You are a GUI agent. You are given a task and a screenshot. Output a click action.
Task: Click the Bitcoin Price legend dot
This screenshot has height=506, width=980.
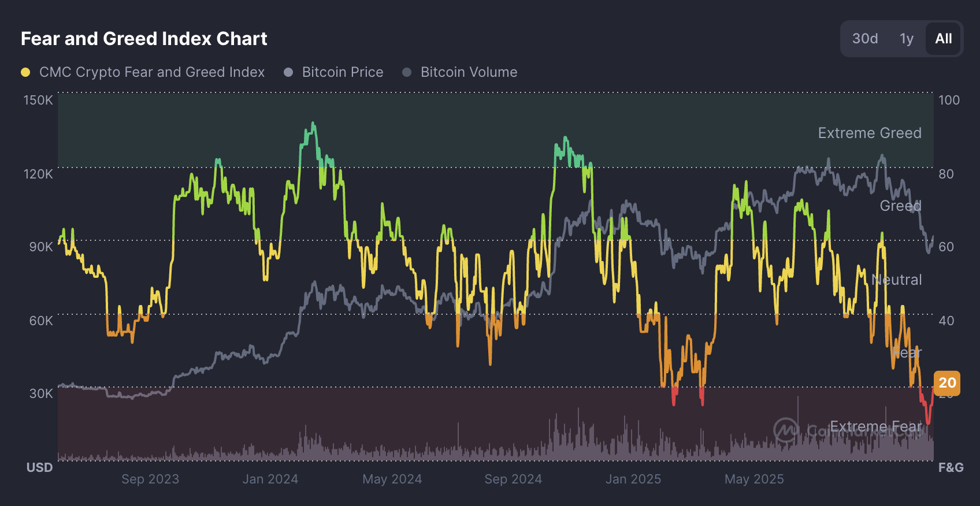click(x=288, y=72)
